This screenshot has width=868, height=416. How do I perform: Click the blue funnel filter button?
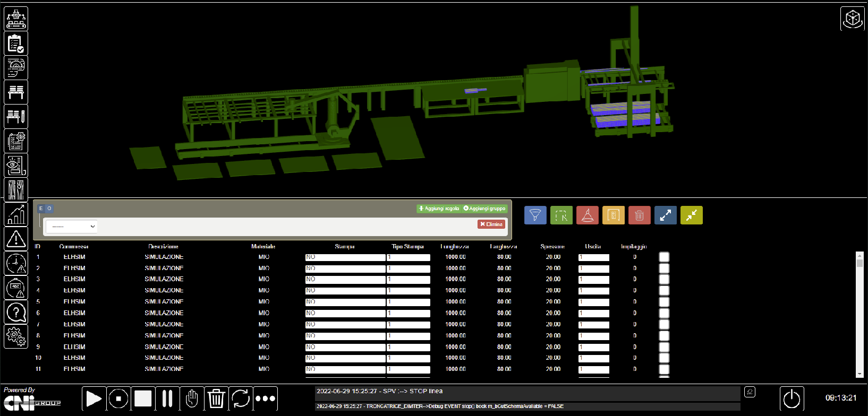click(535, 215)
